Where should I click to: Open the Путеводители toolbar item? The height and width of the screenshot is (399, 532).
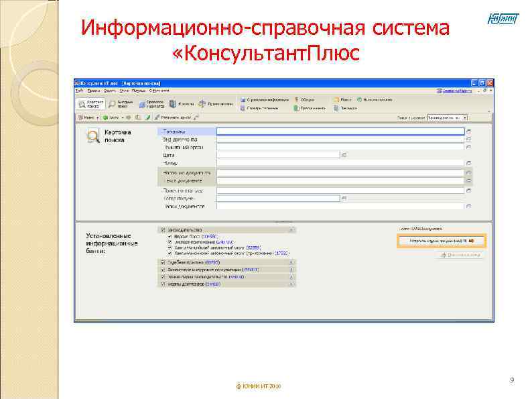click(216, 104)
